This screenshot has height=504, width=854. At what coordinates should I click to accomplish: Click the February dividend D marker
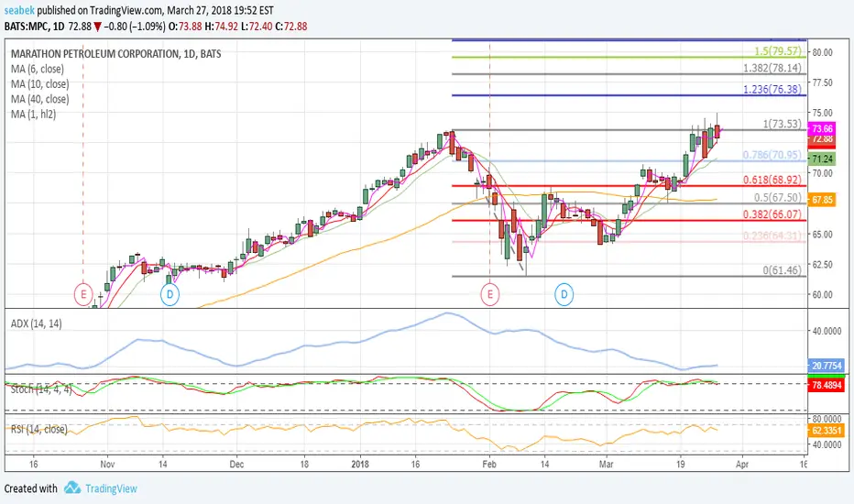(564, 295)
